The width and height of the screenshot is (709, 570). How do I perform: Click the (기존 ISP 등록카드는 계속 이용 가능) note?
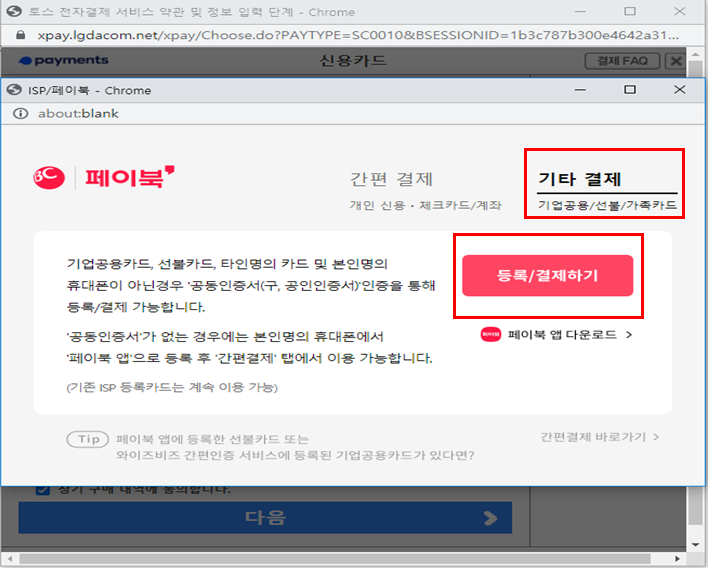(172, 387)
